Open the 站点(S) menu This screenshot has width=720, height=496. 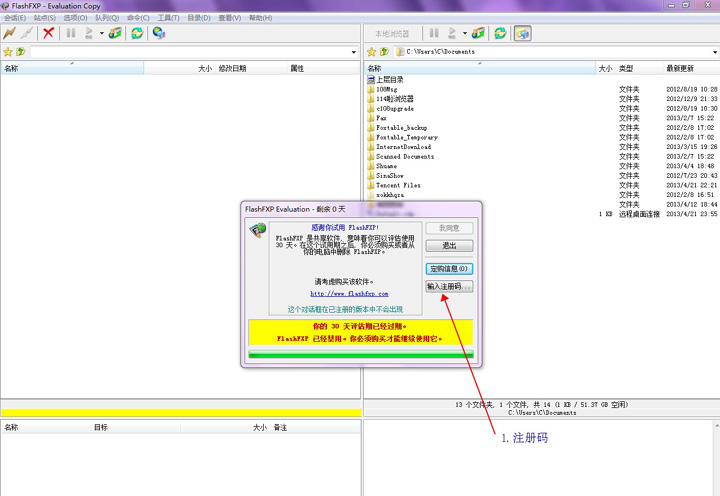pos(44,18)
